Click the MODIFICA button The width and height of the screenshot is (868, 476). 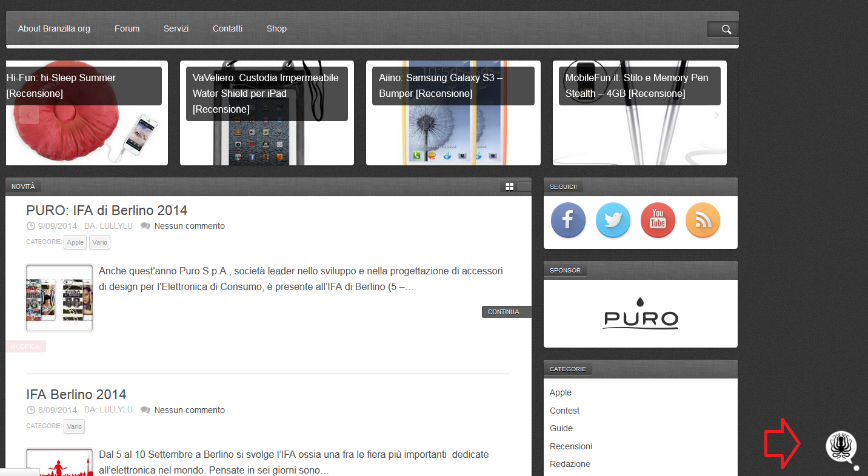[25, 346]
